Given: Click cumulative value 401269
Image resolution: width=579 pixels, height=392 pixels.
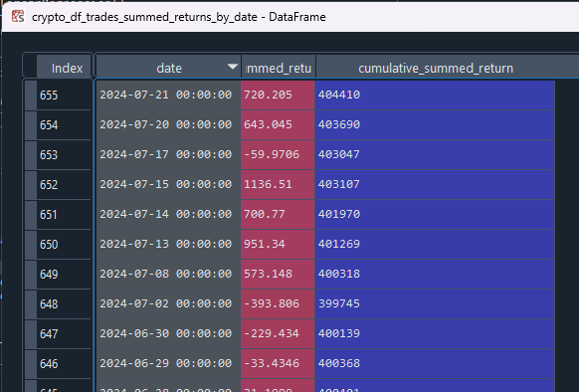Looking at the screenshot, I should coord(435,244).
